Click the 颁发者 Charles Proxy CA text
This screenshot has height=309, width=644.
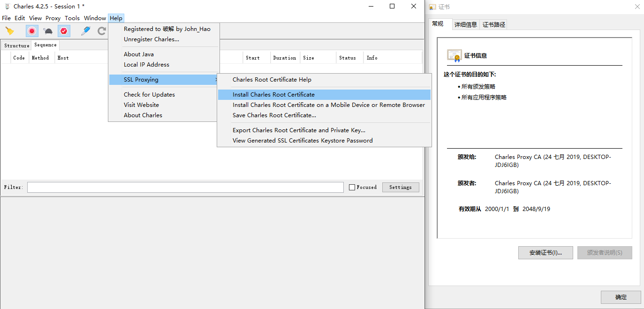(553, 187)
